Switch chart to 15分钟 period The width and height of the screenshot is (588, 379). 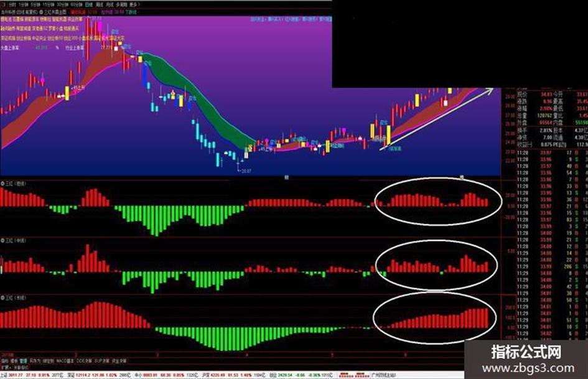(49, 4)
